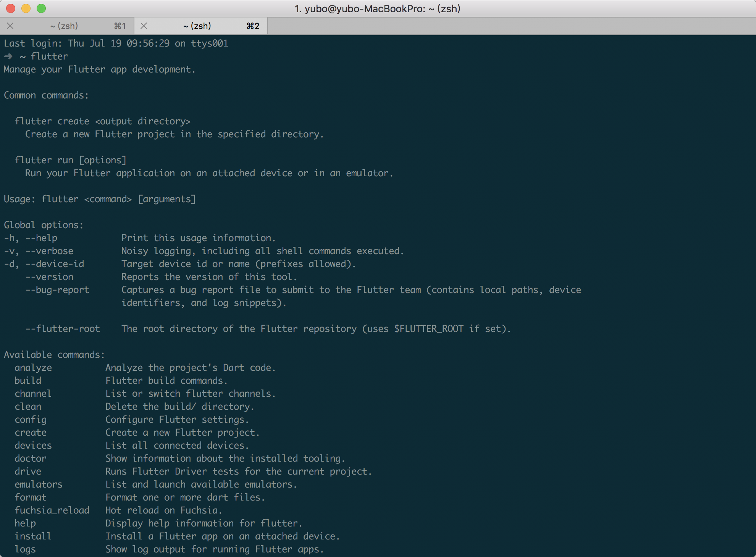Click 'Flutter build commands.' description
This screenshot has width=756, height=557.
[166, 381]
